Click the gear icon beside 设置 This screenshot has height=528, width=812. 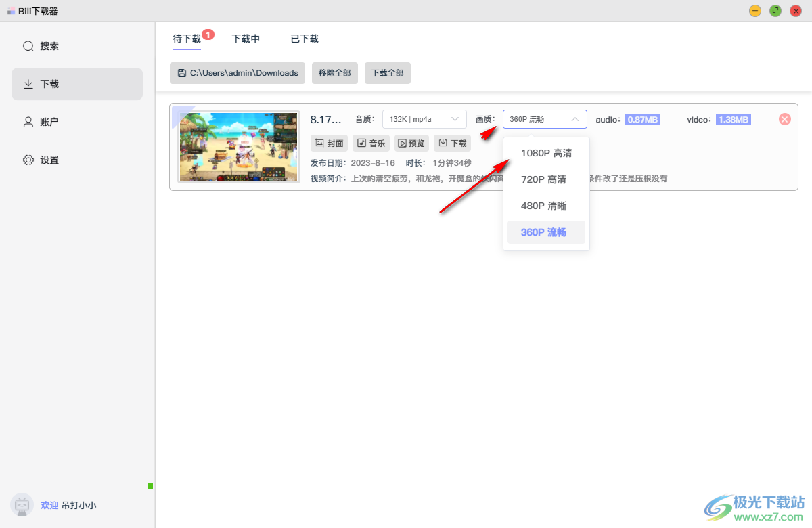coord(28,160)
